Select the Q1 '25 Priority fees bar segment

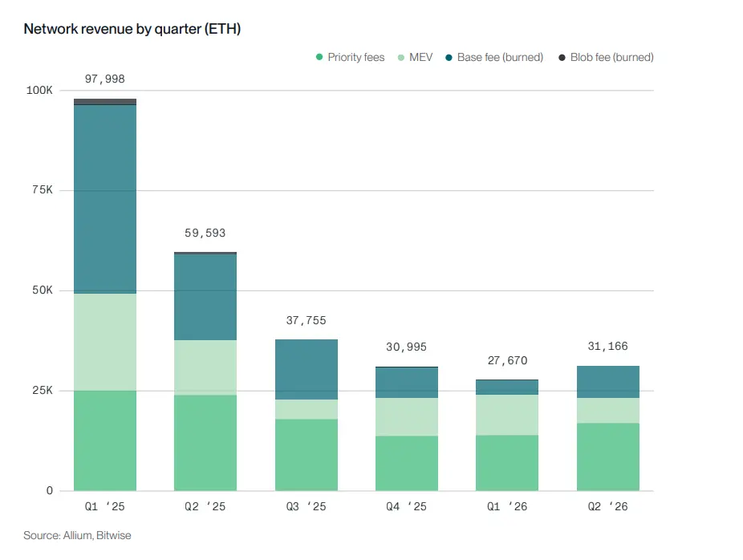[105, 440]
